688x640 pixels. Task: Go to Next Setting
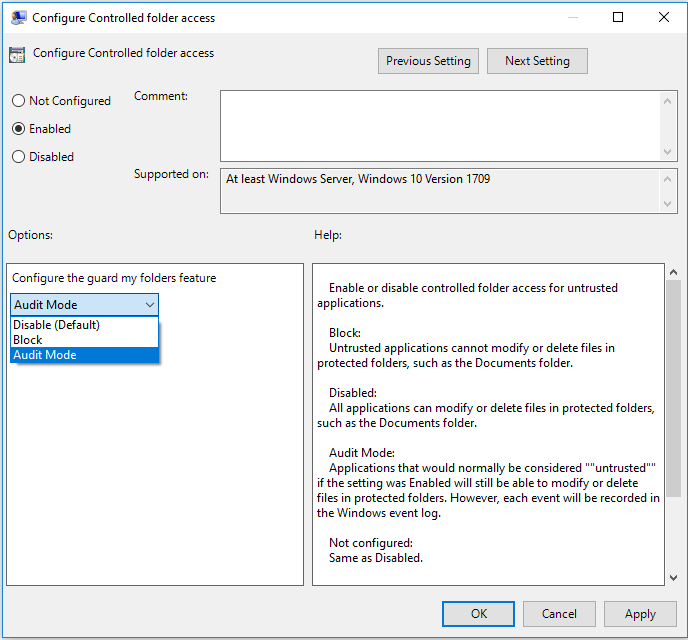point(537,61)
